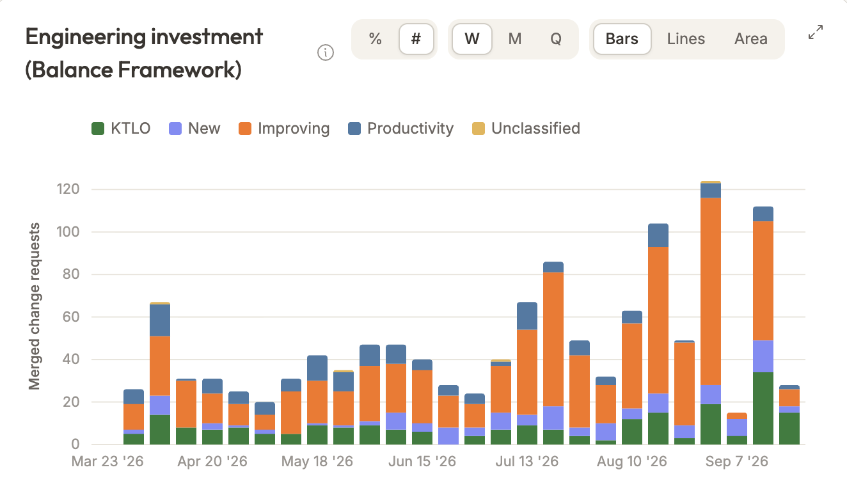Choose the Area chart type
This screenshot has width=847, height=504.
(x=751, y=39)
